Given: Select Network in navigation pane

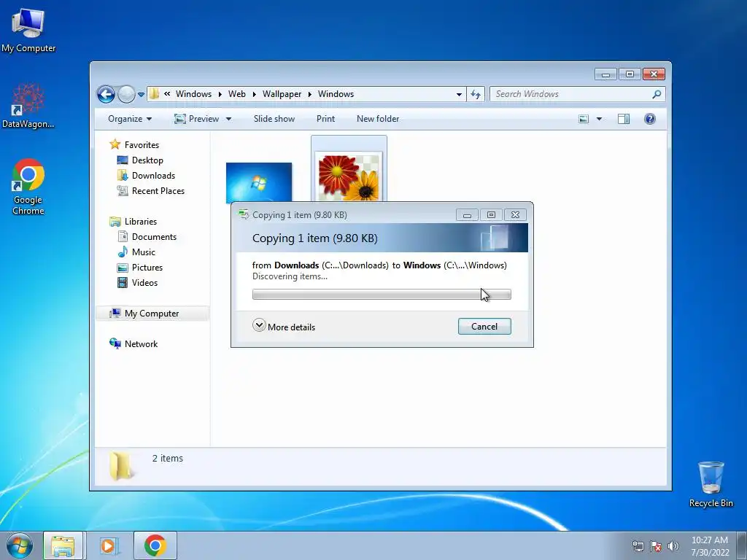Looking at the screenshot, I should click(141, 344).
